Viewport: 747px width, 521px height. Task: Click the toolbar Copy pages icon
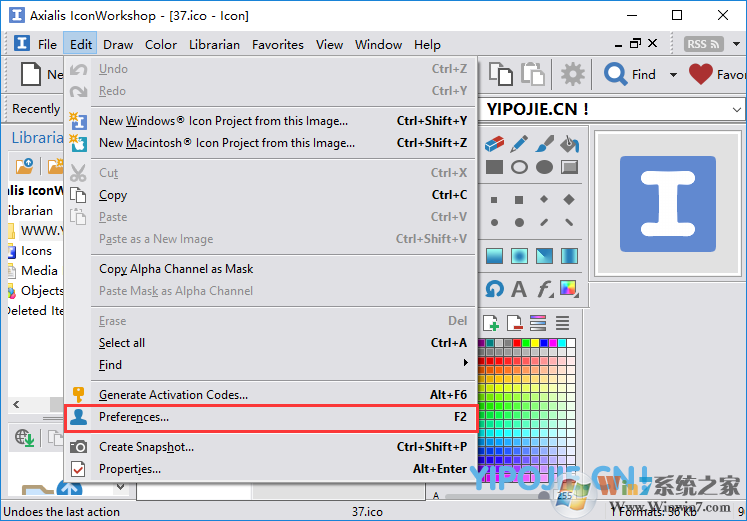tap(501, 74)
